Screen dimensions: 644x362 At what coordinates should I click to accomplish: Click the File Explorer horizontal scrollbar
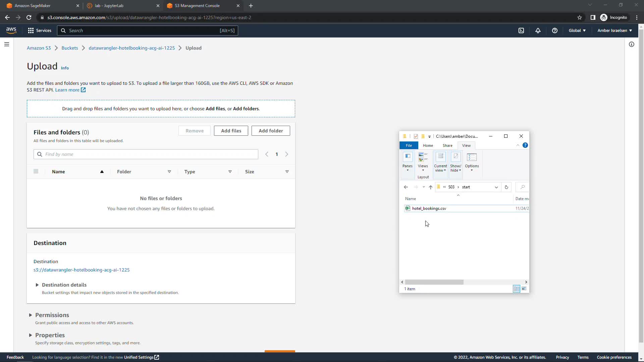tap(434, 282)
